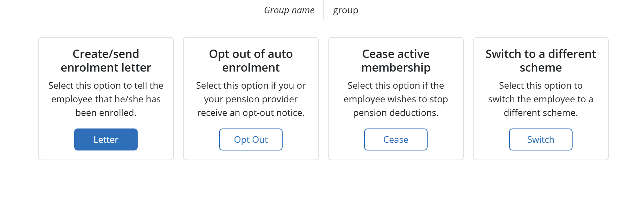Click the Opt Out button
The height and width of the screenshot is (206, 644).
pos(251,140)
